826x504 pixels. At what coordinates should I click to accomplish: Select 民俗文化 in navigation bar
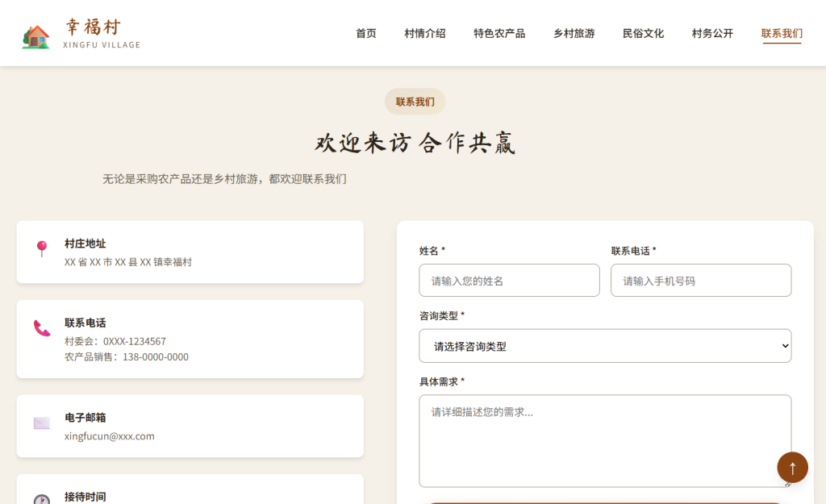click(x=644, y=33)
